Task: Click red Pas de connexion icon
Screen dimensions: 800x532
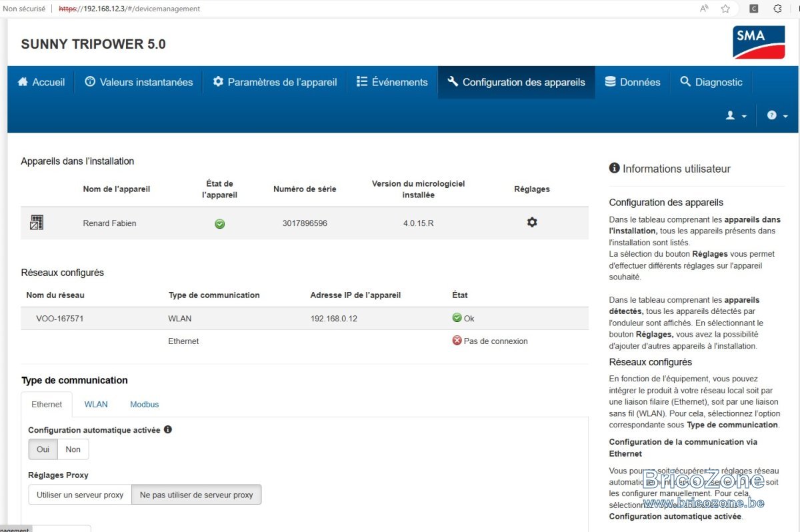Action: [457, 341]
